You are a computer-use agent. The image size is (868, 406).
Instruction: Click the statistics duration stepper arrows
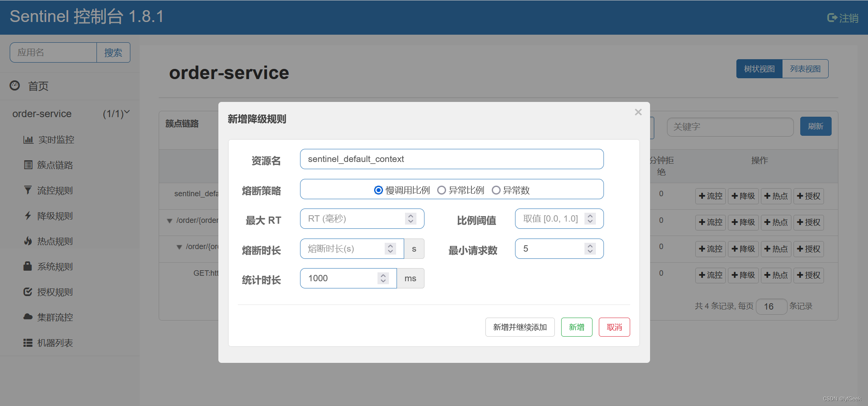point(383,278)
